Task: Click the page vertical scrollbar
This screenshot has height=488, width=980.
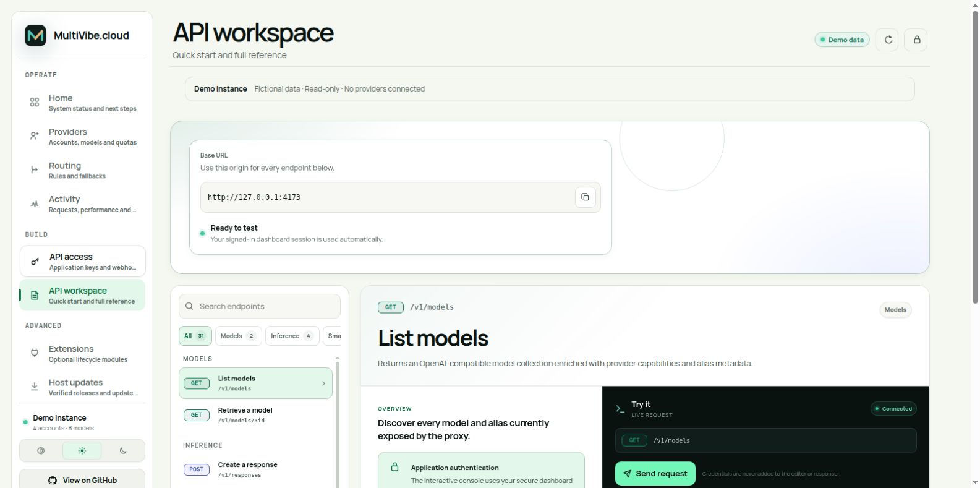Action: (x=975, y=158)
